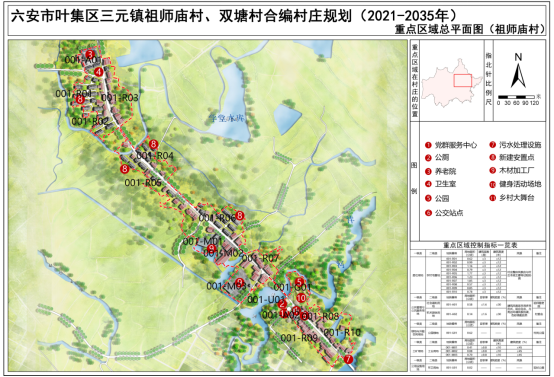Click map marker 5 above 001-G01 label
The height and width of the screenshot is (377, 554).
pos(300,282)
